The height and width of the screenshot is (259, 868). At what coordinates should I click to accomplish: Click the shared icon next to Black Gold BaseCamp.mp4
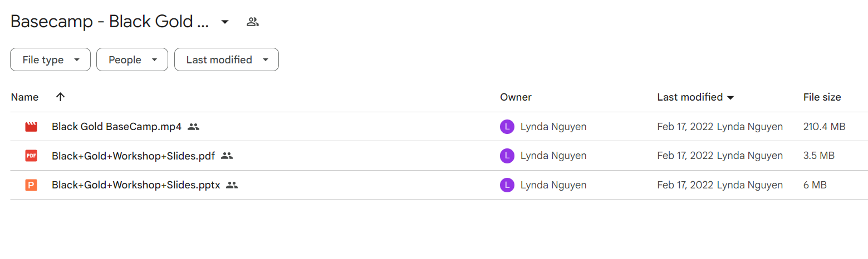click(x=193, y=127)
